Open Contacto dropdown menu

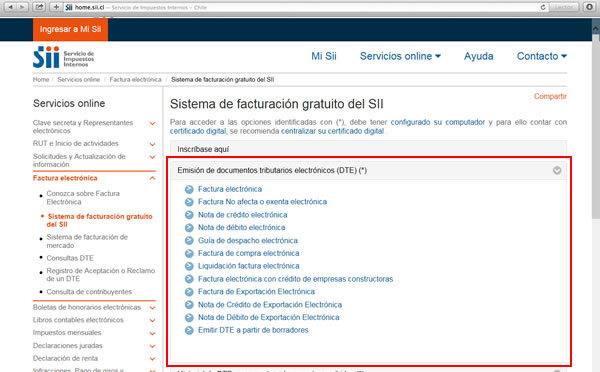[542, 56]
